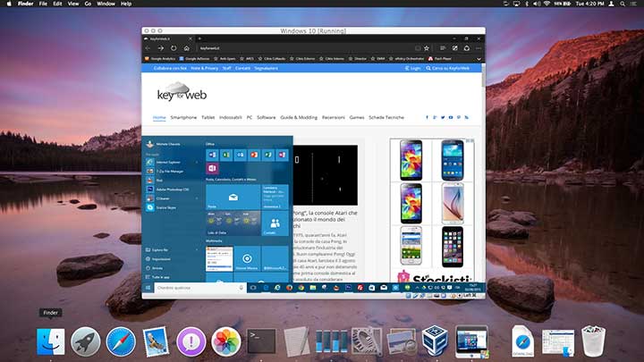Open Launchpad rocket icon in Dock
This screenshot has width=644, height=362.
86,341
